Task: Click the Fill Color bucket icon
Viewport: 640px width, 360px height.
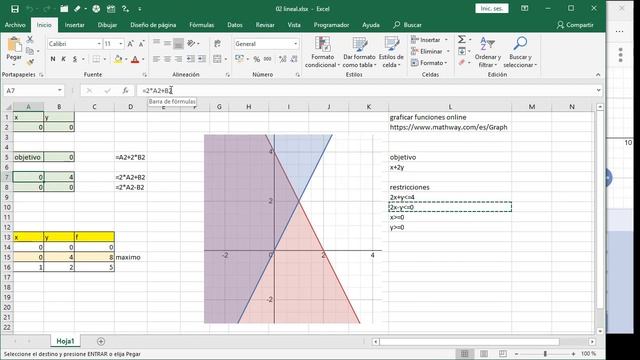Action: pos(118,59)
